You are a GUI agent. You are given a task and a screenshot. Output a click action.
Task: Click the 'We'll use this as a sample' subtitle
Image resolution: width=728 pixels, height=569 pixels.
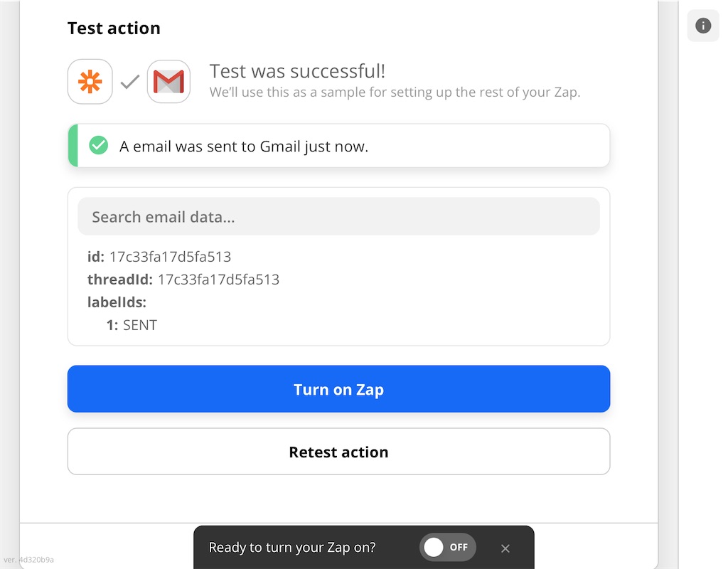pos(395,92)
